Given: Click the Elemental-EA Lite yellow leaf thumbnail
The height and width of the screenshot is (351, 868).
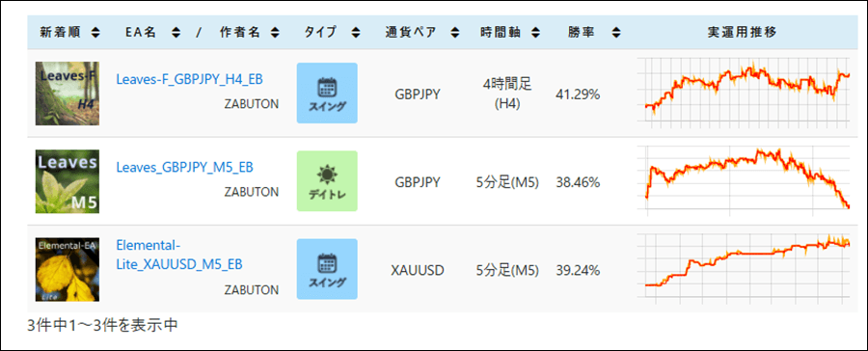Looking at the screenshot, I should [67, 269].
